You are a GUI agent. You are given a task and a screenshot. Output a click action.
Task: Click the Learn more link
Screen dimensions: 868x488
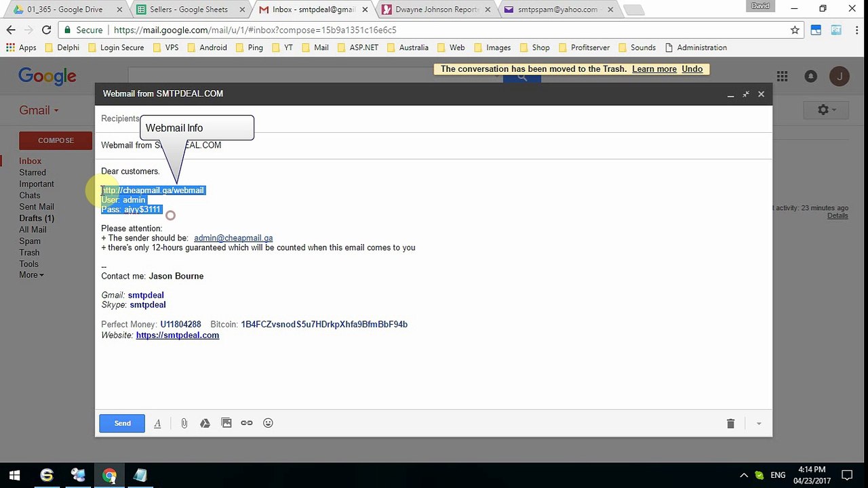point(654,69)
